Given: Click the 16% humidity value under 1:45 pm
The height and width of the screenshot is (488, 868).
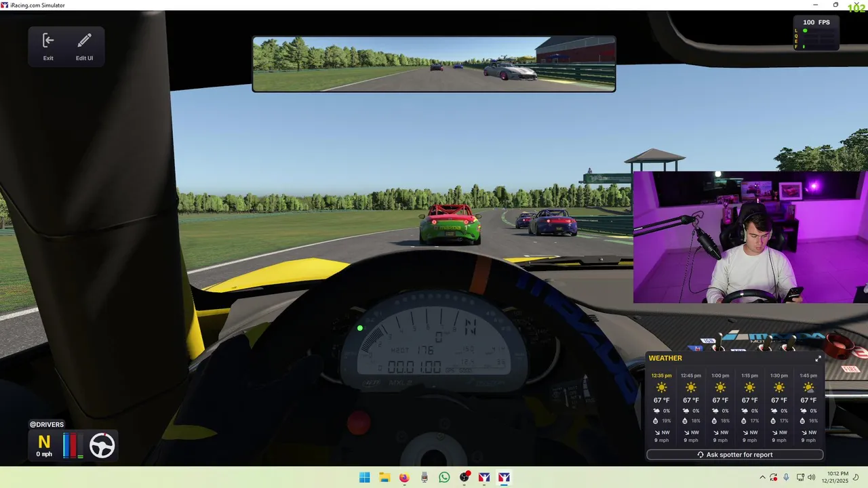Looking at the screenshot, I should (x=814, y=421).
